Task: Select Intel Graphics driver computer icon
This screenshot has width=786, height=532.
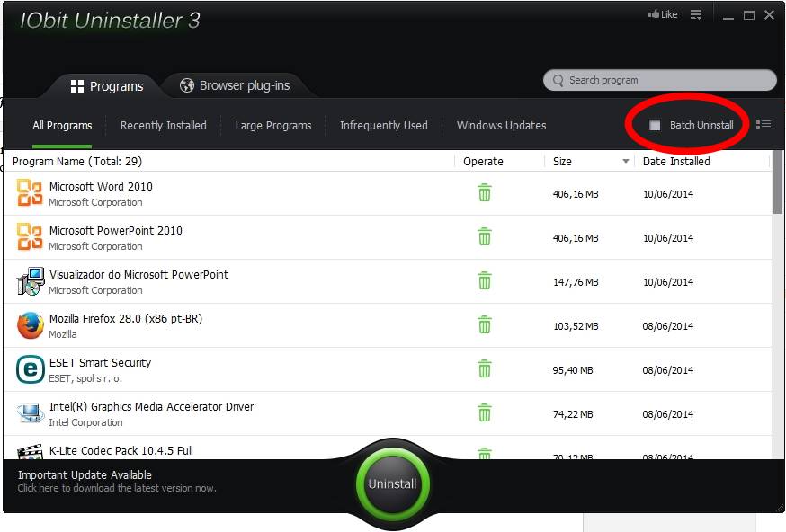Action: (x=30, y=412)
